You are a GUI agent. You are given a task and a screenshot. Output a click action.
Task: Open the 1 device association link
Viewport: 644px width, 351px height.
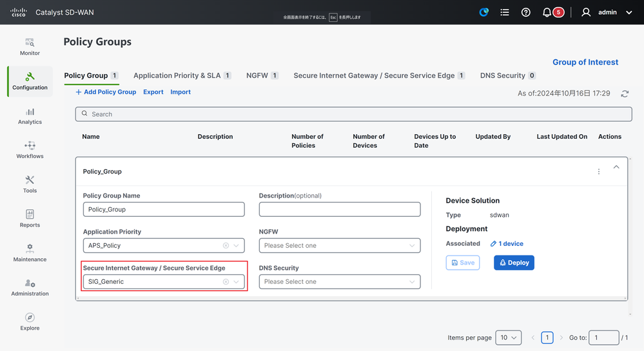point(511,244)
